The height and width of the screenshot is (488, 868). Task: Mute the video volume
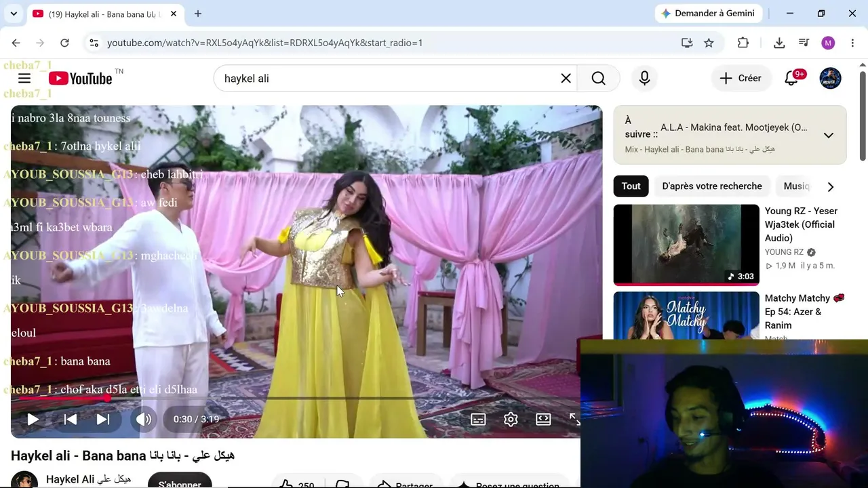(144, 420)
